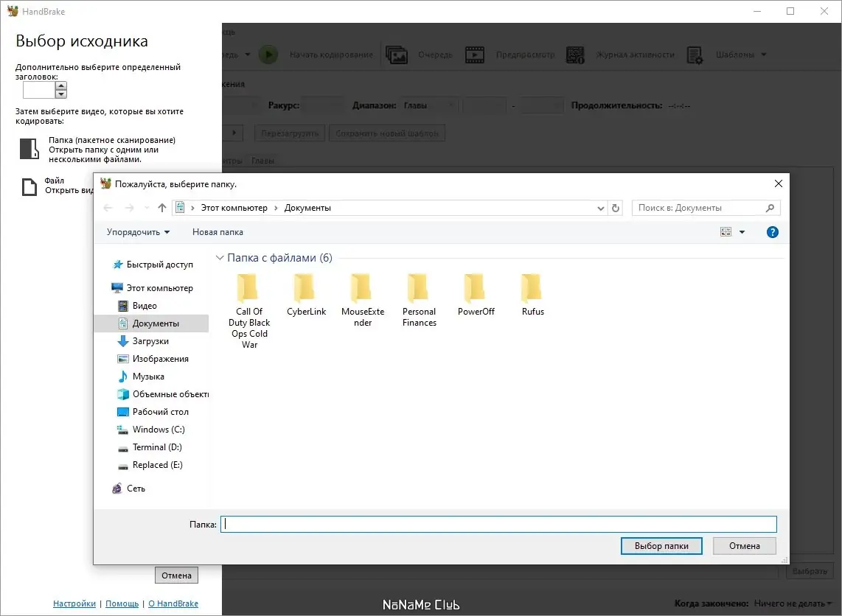
Task: Open the Рабочий стол folder
Action: point(153,412)
